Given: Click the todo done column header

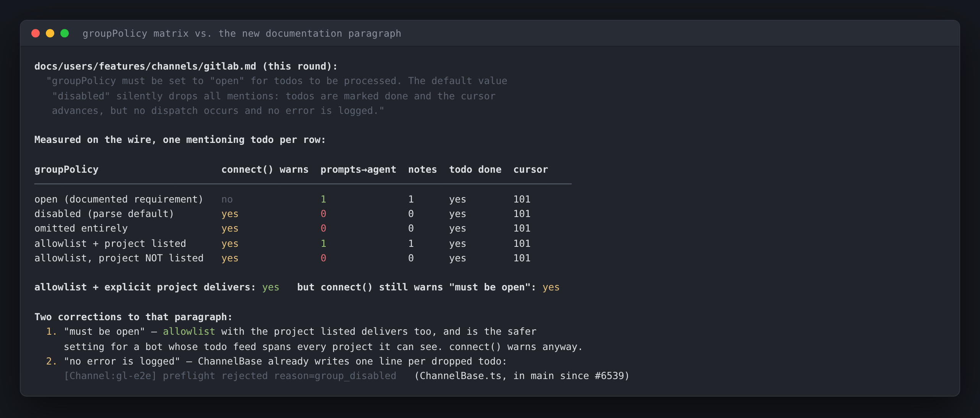Looking at the screenshot, I should (x=475, y=170).
